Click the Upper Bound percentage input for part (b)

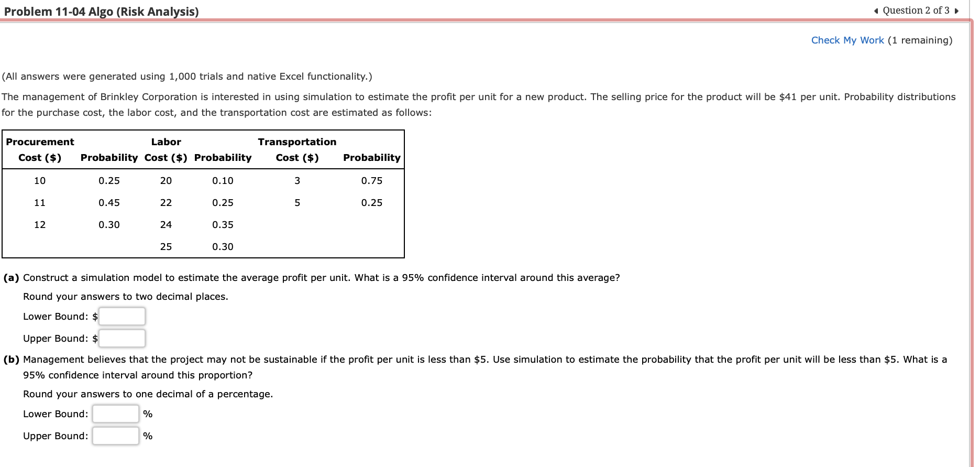[x=116, y=436]
